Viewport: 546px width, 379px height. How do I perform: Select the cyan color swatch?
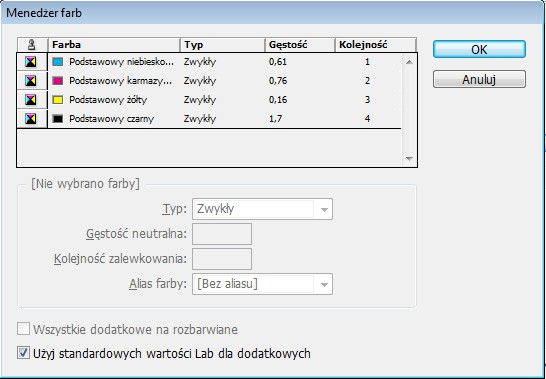(57, 62)
